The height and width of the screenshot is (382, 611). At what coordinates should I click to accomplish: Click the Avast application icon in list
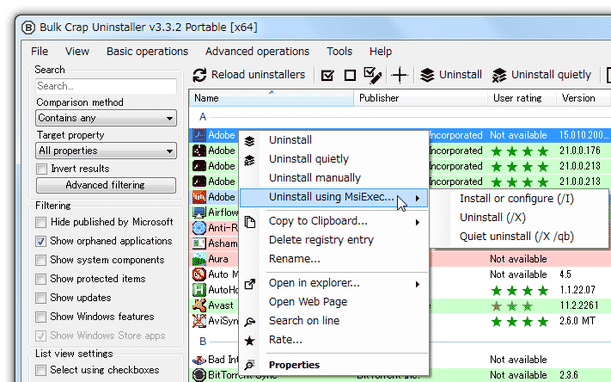199,305
